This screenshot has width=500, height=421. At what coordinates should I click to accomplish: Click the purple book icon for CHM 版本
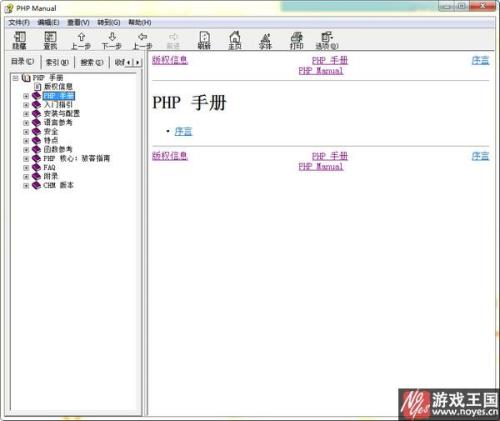click(36, 185)
